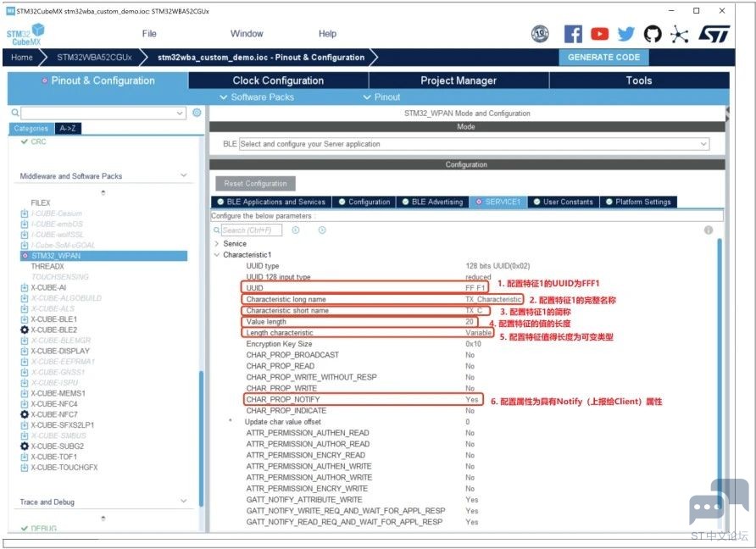Click the parameter search field

click(x=251, y=230)
